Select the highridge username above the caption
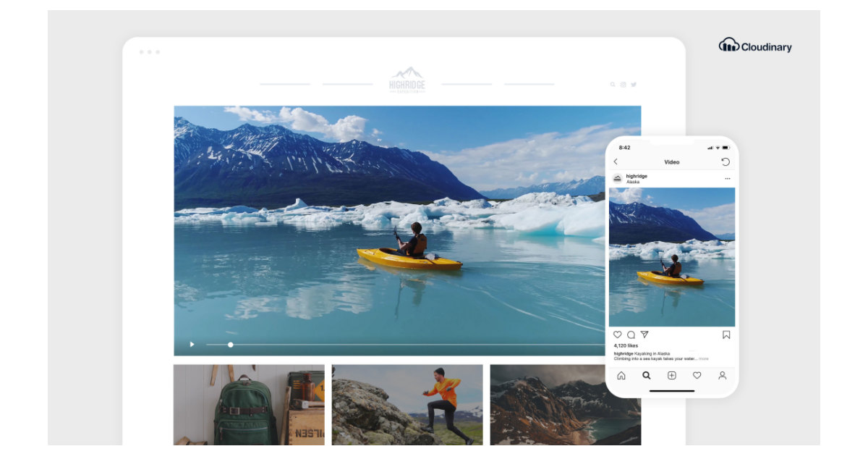Image resolution: width=868 pixels, height=454 pixels. point(624,353)
